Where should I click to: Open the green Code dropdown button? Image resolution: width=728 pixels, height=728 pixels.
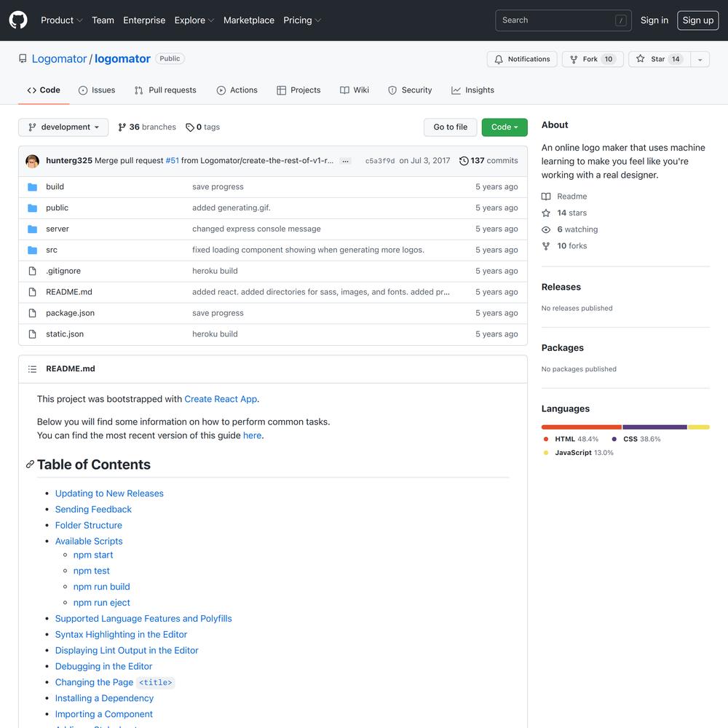(x=505, y=127)
